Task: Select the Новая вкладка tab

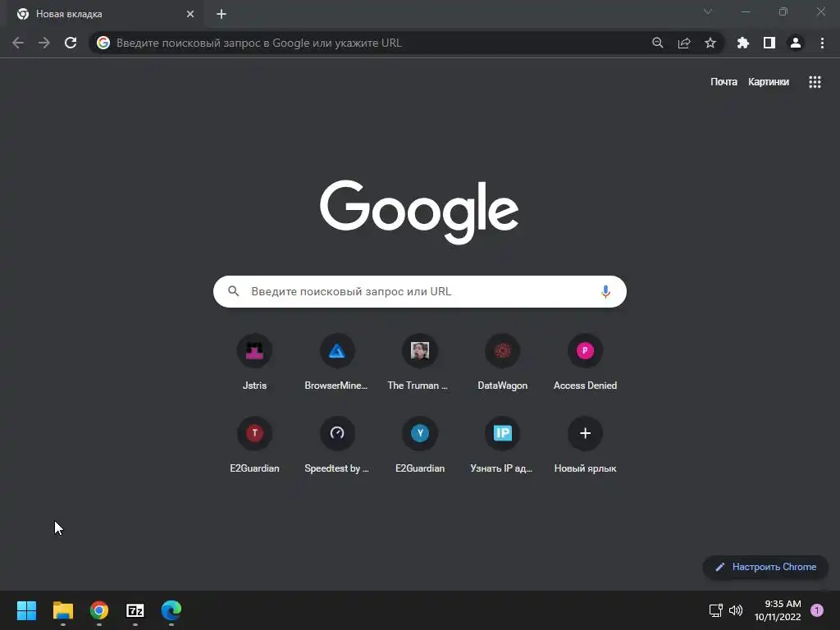Action: tap(106, 14)
